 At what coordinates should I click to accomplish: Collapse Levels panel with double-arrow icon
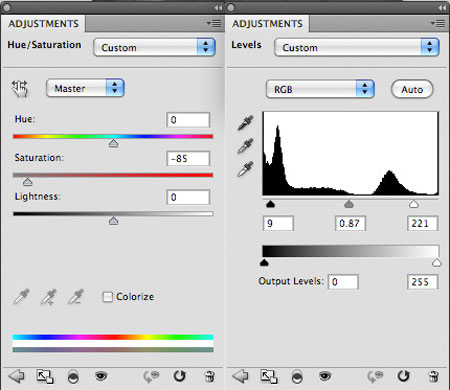(x=442, y=8)
